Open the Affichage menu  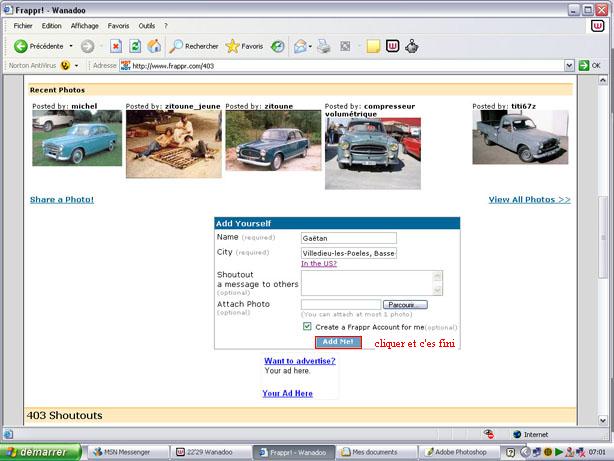[85, 25]
